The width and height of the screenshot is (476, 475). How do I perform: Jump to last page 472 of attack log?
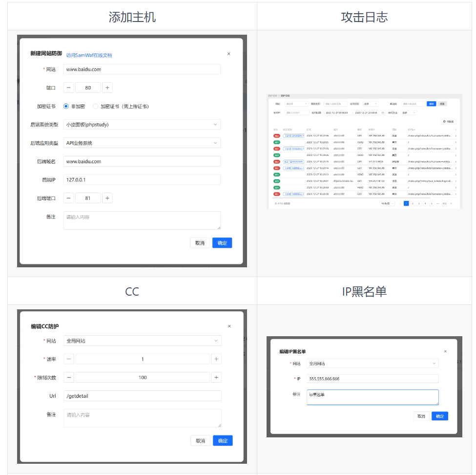[444, 203]
